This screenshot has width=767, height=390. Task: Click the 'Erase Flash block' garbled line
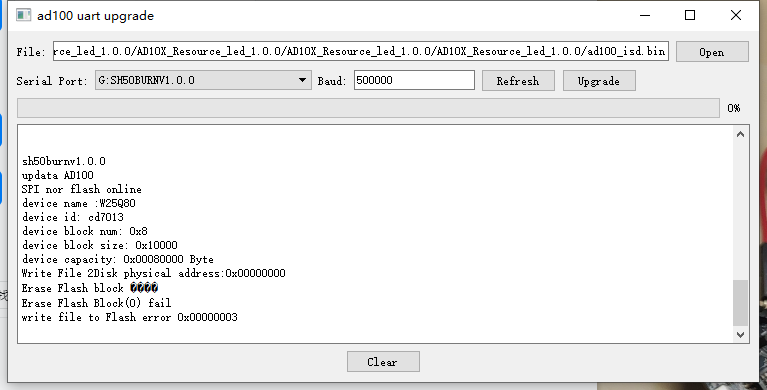(90, 288)
